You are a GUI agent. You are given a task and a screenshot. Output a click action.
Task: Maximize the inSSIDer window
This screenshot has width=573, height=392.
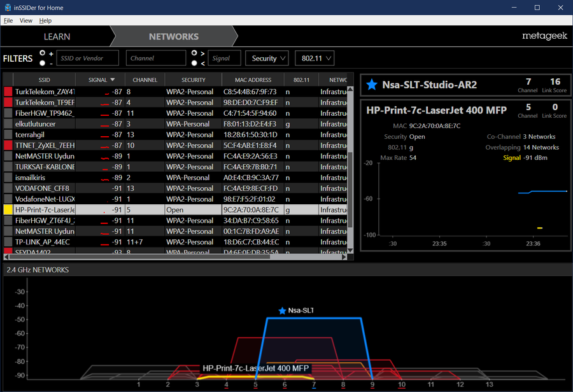pyautogui.click(x=537, y=7)
